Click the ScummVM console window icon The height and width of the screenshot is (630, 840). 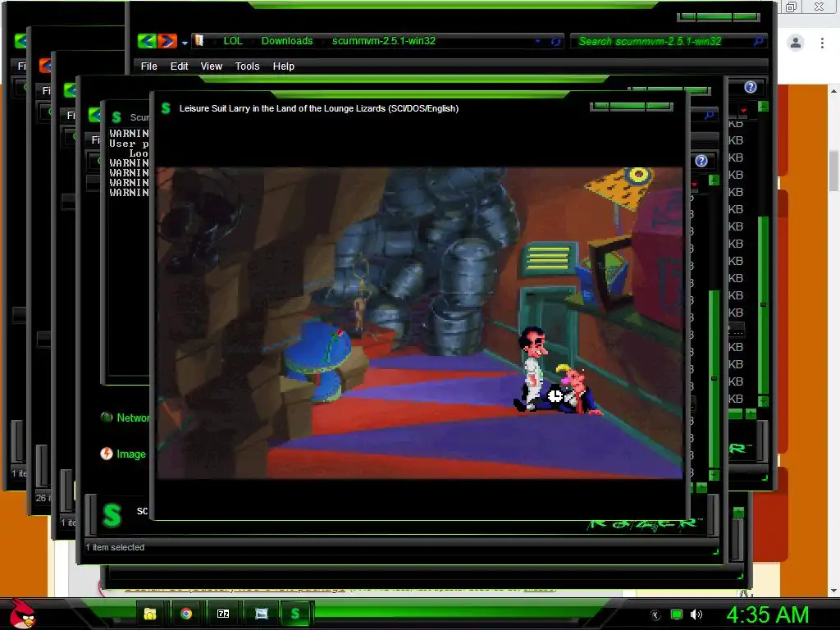(116, 116)
